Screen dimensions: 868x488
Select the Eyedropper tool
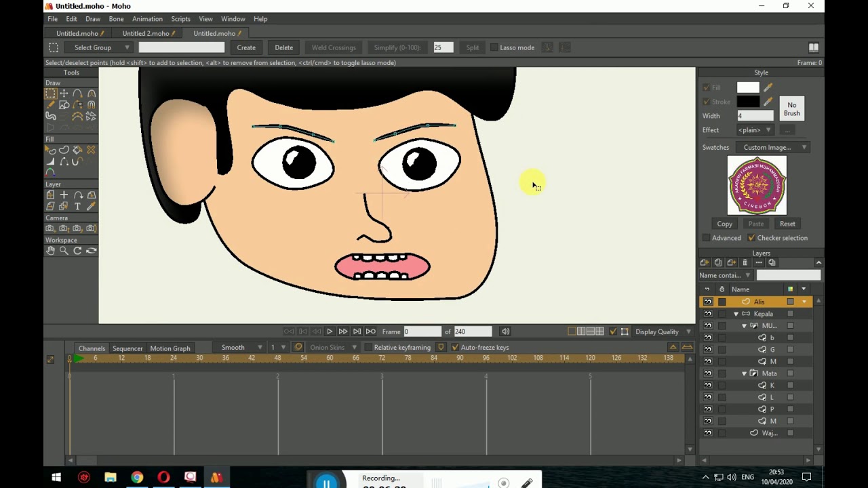91,206
